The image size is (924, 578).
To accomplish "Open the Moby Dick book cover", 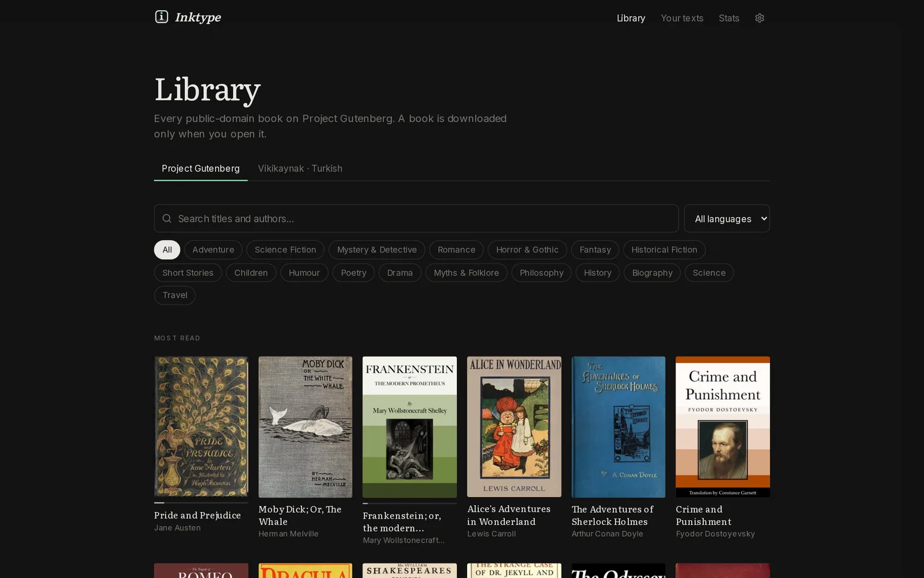I will [305, 427].
